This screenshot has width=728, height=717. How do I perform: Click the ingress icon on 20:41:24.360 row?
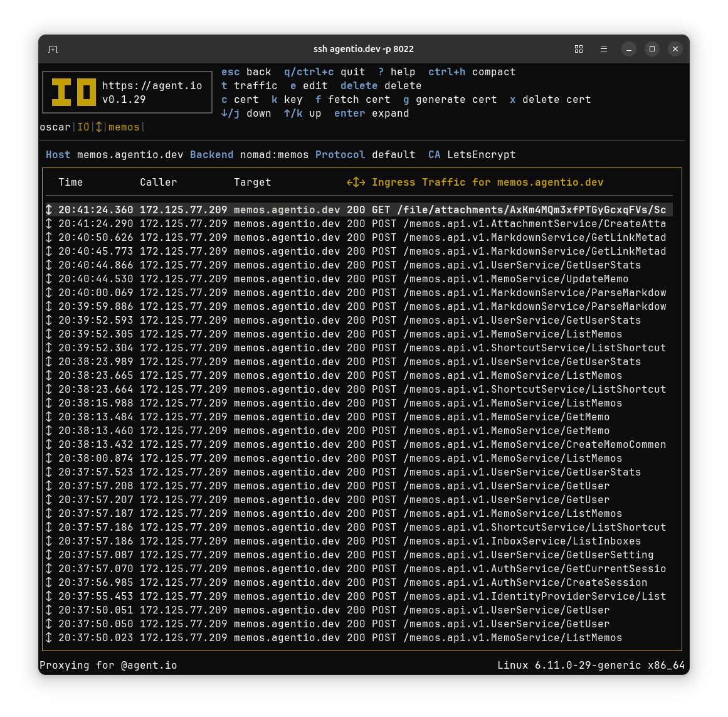coord(49,210)
